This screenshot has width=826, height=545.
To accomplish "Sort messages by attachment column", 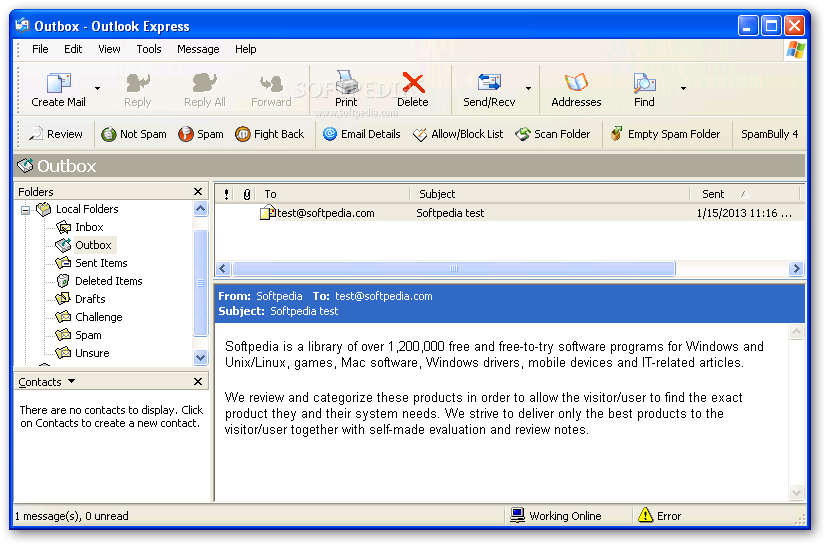I will coord(246,194).
